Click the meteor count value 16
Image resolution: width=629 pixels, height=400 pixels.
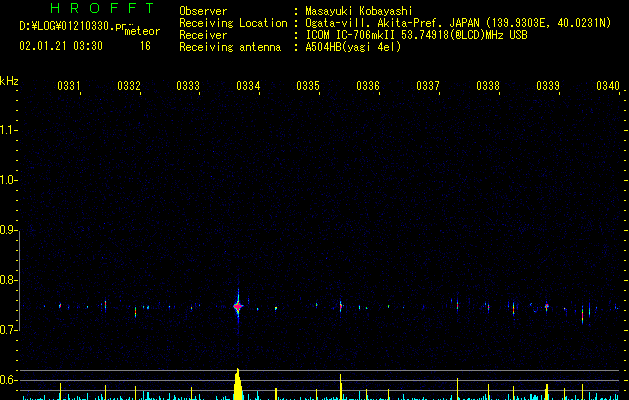145,46
